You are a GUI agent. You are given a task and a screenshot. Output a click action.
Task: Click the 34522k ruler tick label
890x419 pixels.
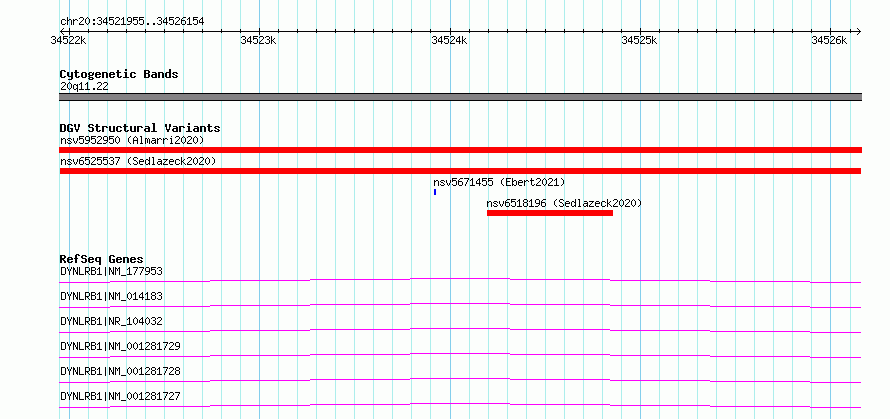[68, 40]
